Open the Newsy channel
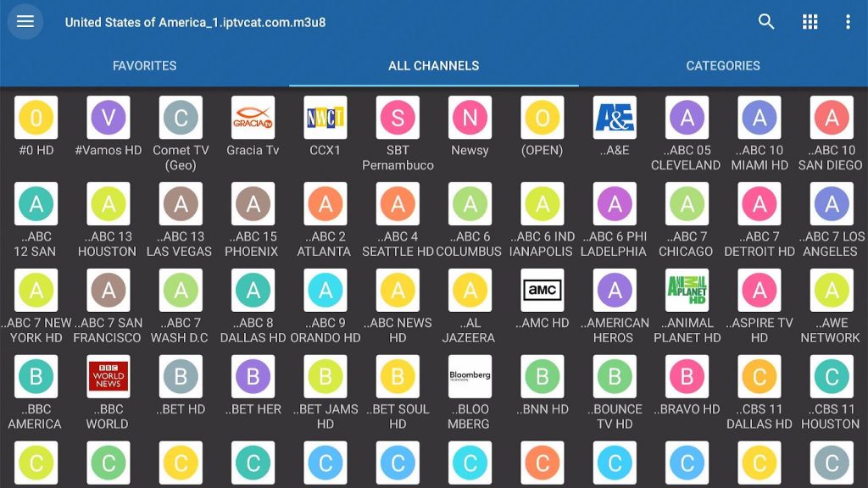This screenshot has width=868, height=488. (470, 118)
